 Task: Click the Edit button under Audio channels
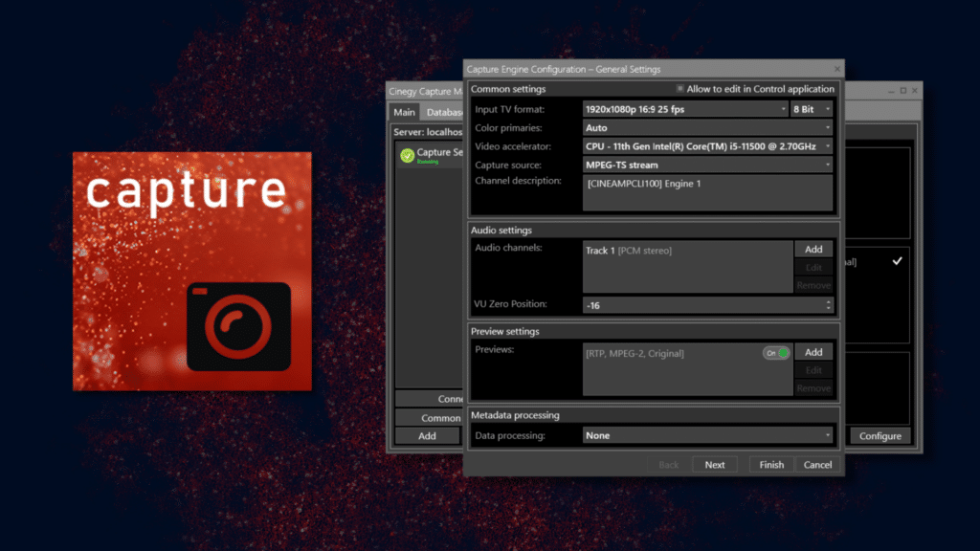point(813,268)
